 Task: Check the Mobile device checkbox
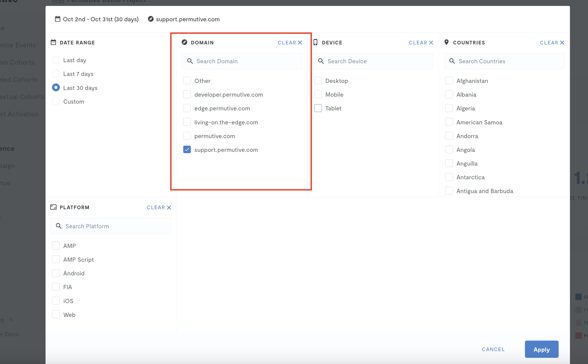[318, 94]
